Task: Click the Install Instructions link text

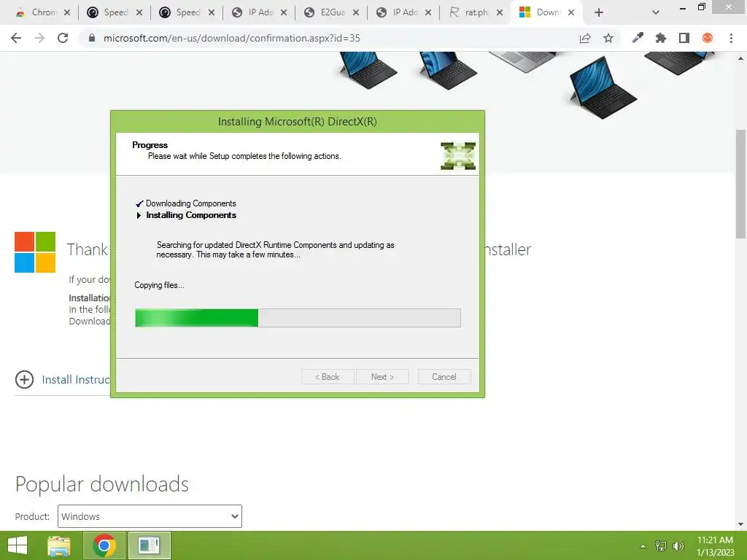Action: coord(76,379)
